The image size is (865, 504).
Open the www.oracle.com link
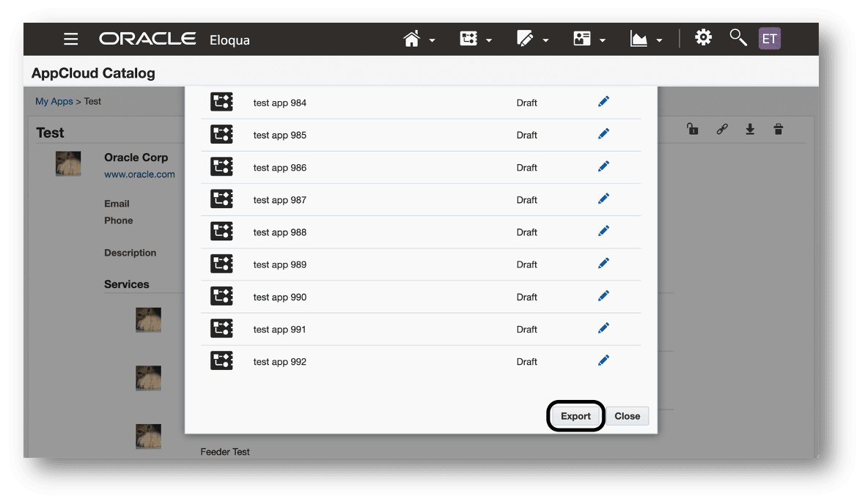[139, 174]
